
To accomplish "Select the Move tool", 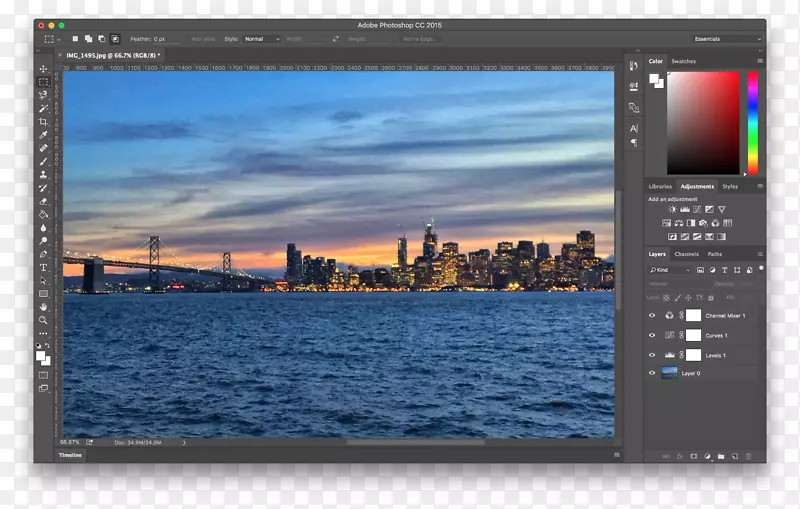I will (43, 69).
